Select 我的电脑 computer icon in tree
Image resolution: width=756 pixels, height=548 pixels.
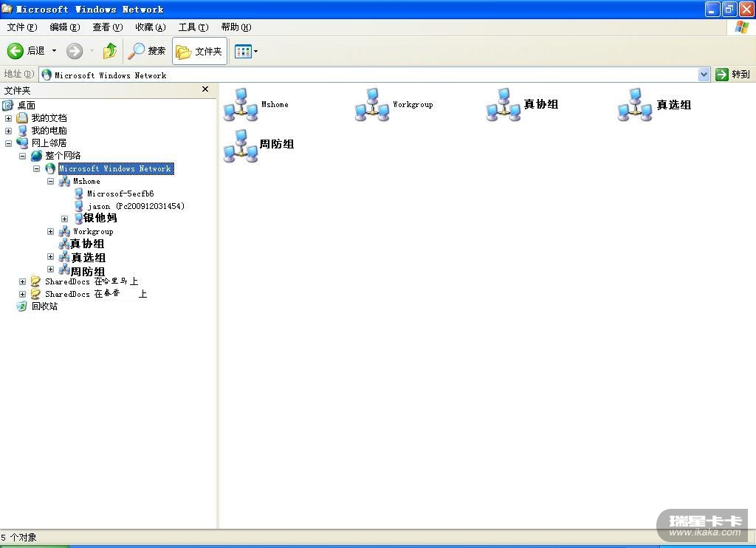[x=22, y=130]
